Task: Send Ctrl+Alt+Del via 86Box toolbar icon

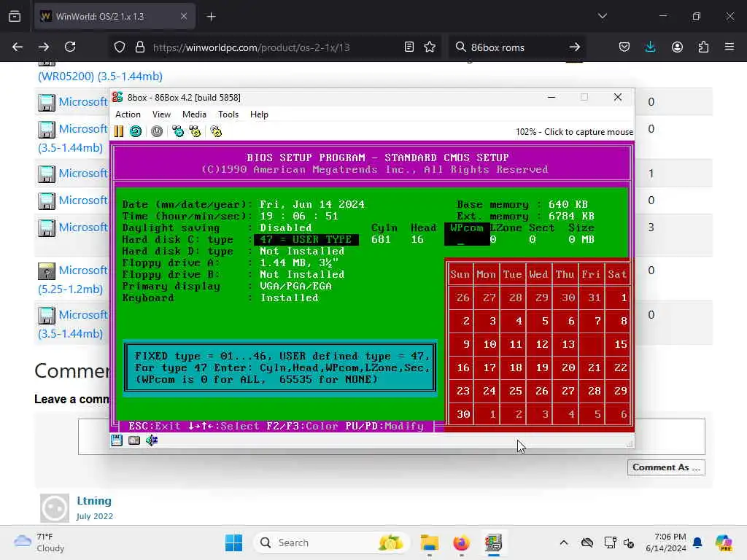Action: click(178, 131)
